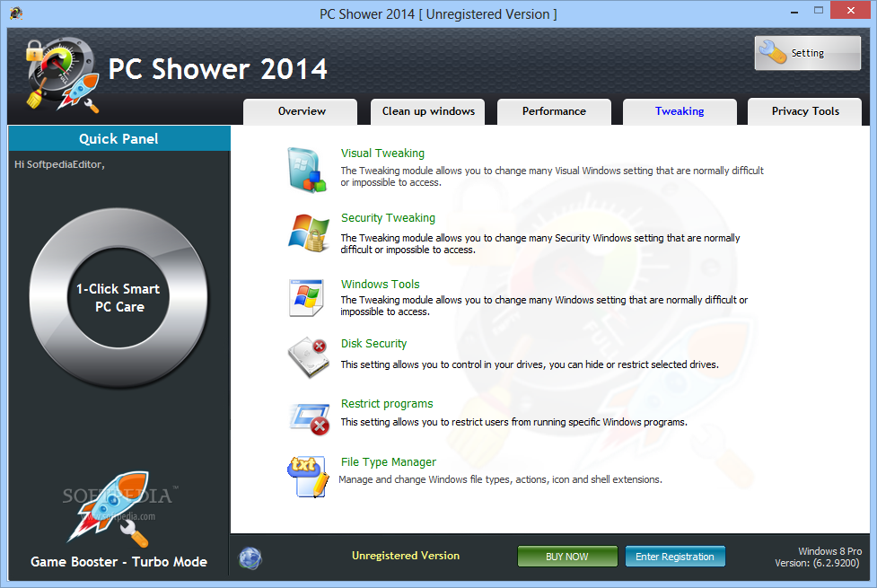Open the Security Tweaking link
This screenshot has height=588, width=877.
(x=388, y=218)
